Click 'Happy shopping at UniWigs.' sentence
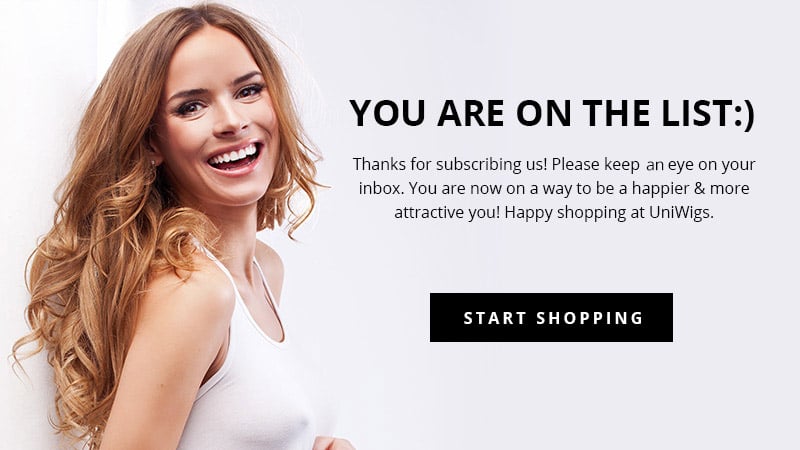Screen dimensions: 800x450 click(x=609, y=212)
